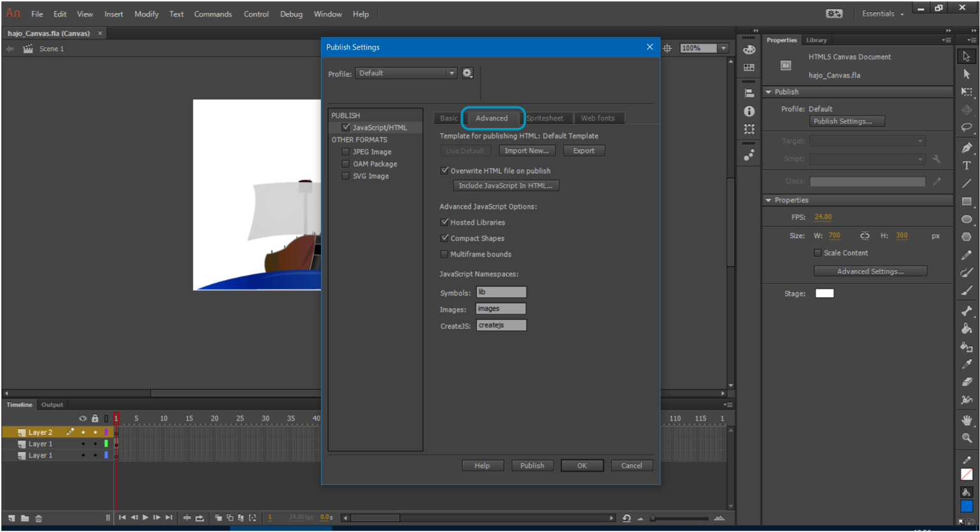Uncheck the Hosted Libraries checkbox
The width and height of the screenshot is (980, 532).
[444, 222]
